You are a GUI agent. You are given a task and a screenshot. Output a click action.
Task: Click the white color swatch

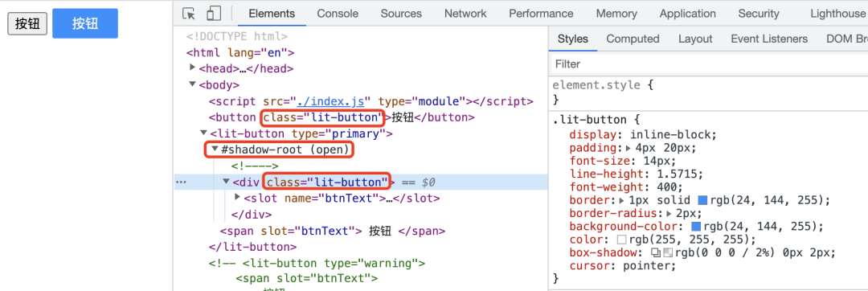click(621, 240)
